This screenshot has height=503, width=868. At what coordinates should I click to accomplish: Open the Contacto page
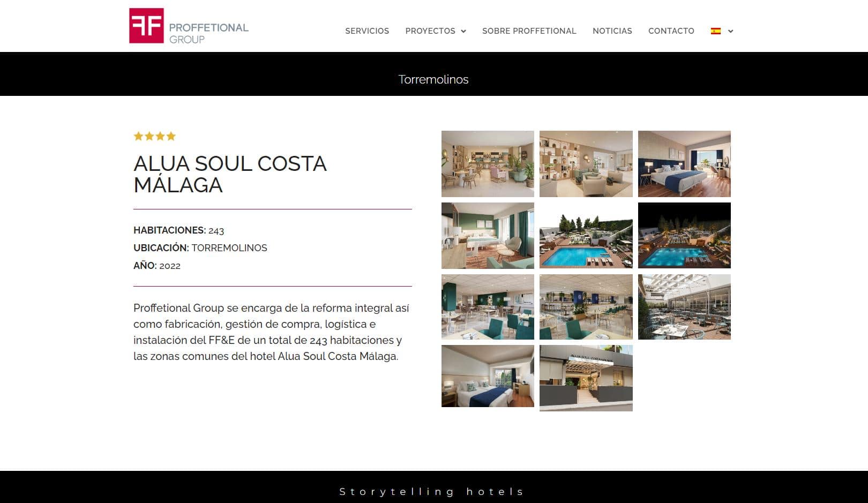click(671, 31)
